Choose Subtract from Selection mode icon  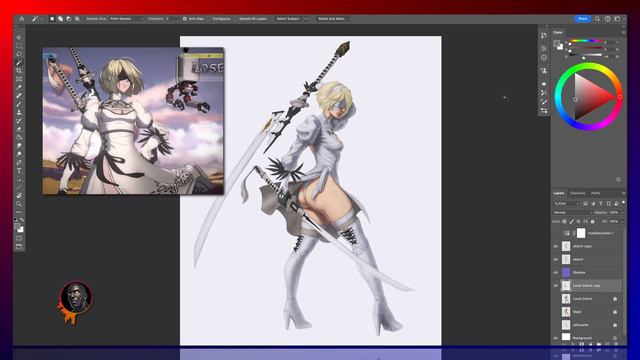(x=69, y=19)
